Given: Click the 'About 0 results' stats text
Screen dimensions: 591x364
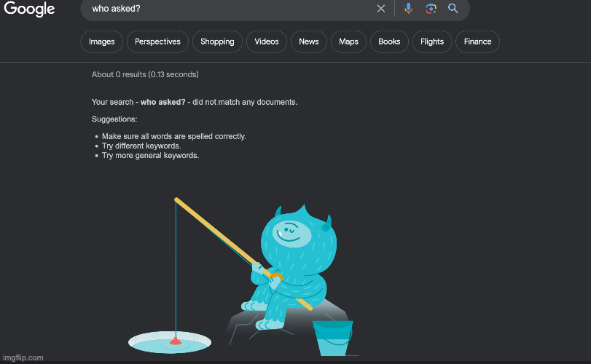Looking at the screenshot, I should click(x=145, y=74).
